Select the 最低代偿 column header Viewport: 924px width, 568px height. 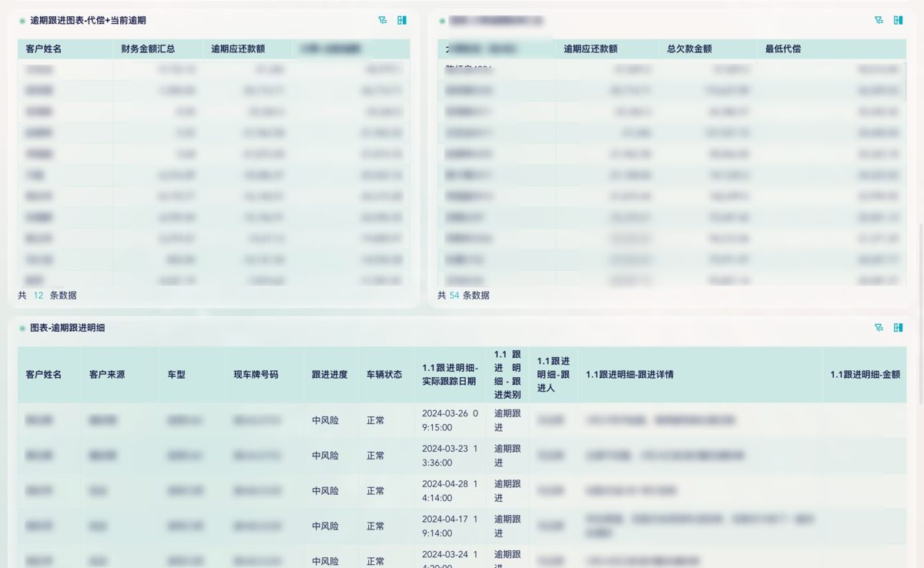pos(783,49)
